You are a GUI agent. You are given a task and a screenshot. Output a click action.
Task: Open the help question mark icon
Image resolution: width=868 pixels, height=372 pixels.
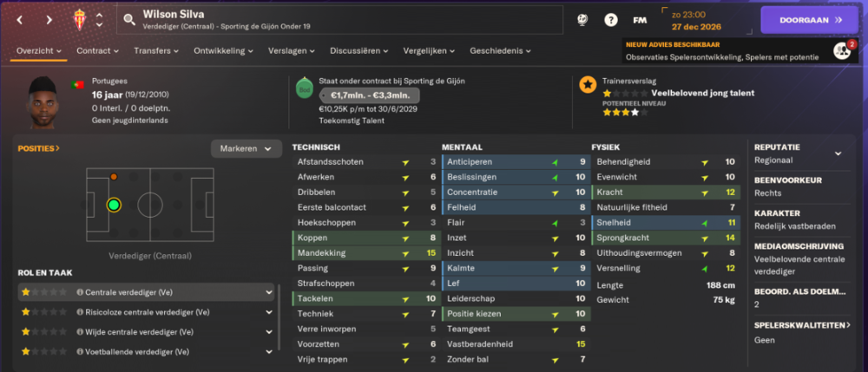coord(610,20)
